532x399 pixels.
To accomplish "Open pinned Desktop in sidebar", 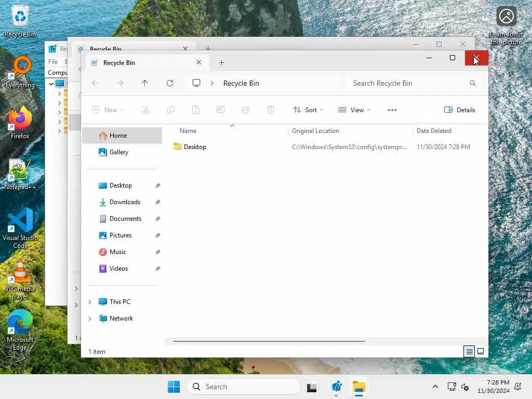I will (x=121, y=185).
